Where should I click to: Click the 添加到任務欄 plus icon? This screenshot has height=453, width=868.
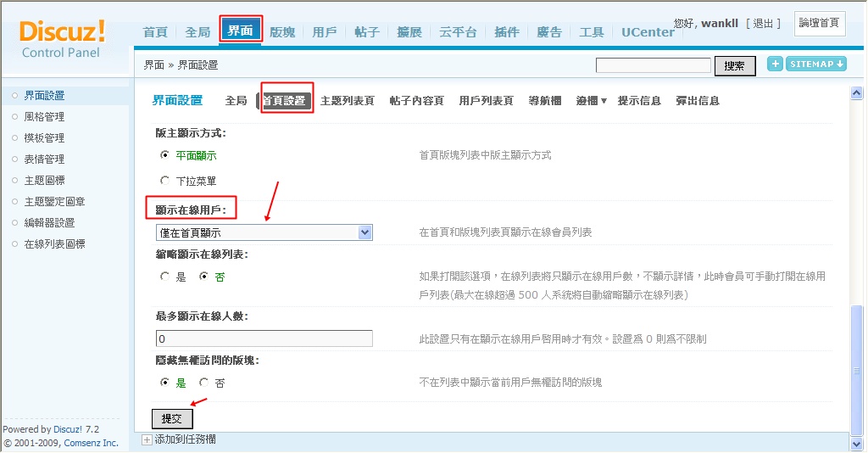(x=147, y=439)
